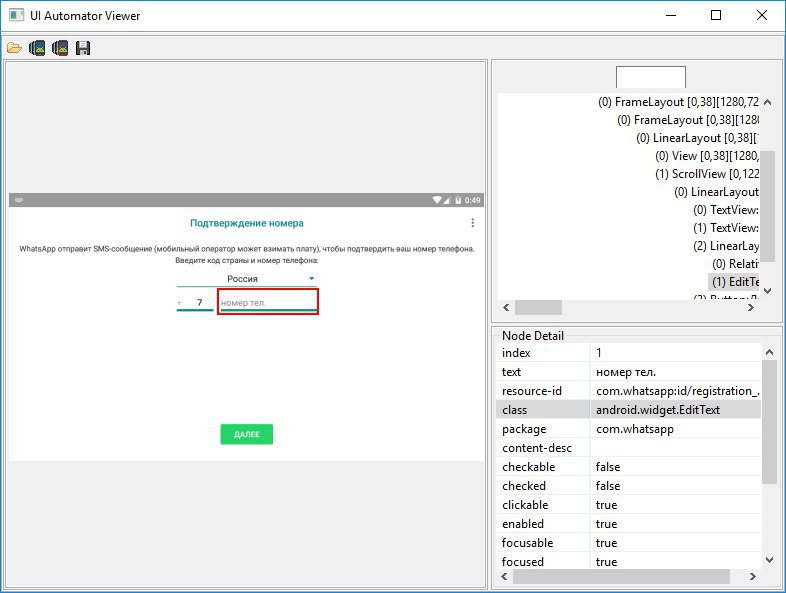
Task: Open a saved UI dump folder icon
Action: pos(14,48)
